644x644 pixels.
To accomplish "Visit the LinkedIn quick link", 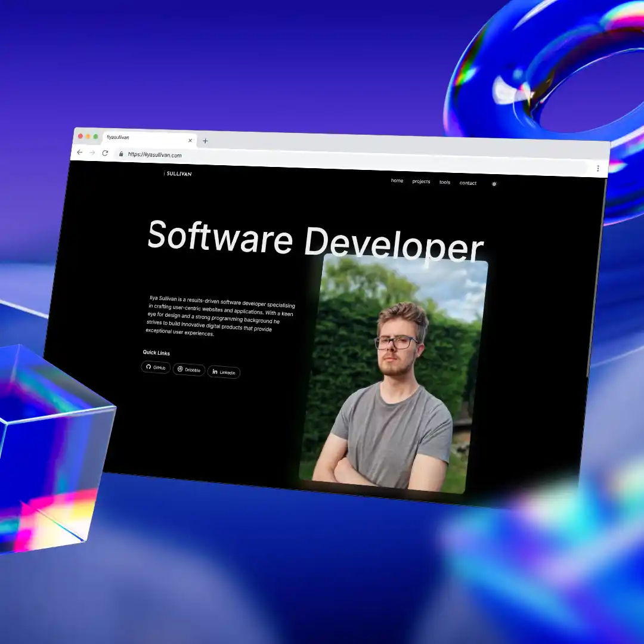I will [224, 372].
